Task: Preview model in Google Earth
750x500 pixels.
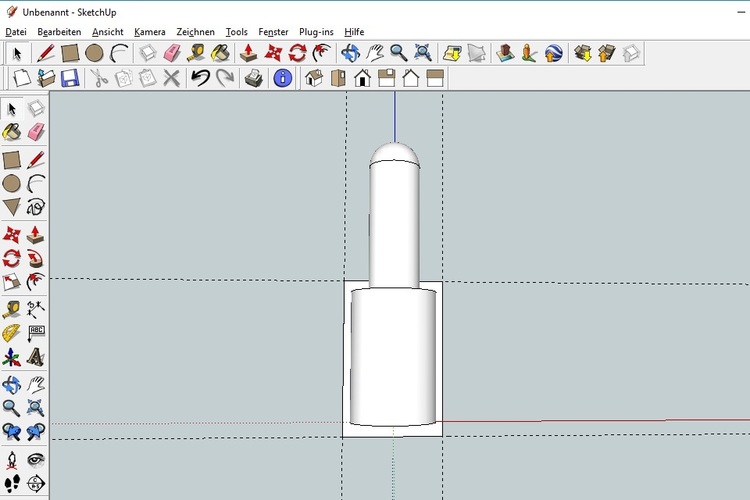Action: (x=553, y=53)
